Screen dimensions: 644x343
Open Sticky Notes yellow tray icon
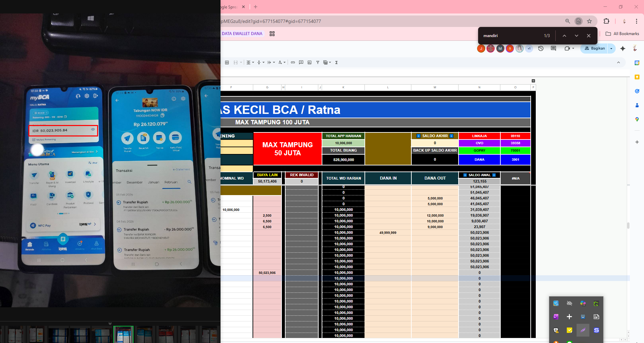569,330
